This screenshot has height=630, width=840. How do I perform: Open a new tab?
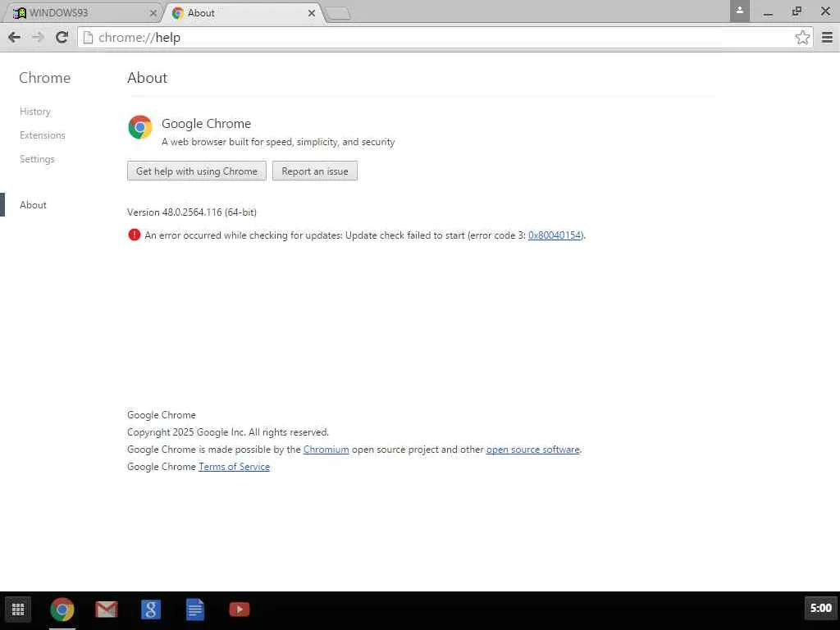(x=337, y=13)
